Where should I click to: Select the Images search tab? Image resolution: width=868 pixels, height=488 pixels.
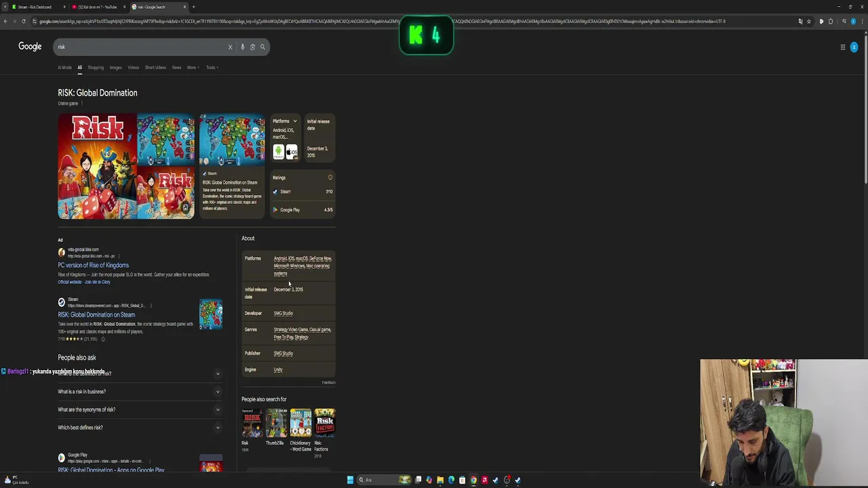(116, 67)
